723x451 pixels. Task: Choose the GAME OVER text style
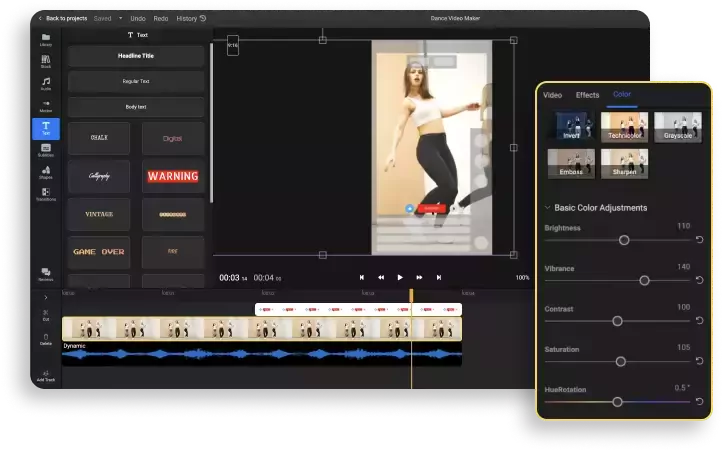click(x=99, y=252)
